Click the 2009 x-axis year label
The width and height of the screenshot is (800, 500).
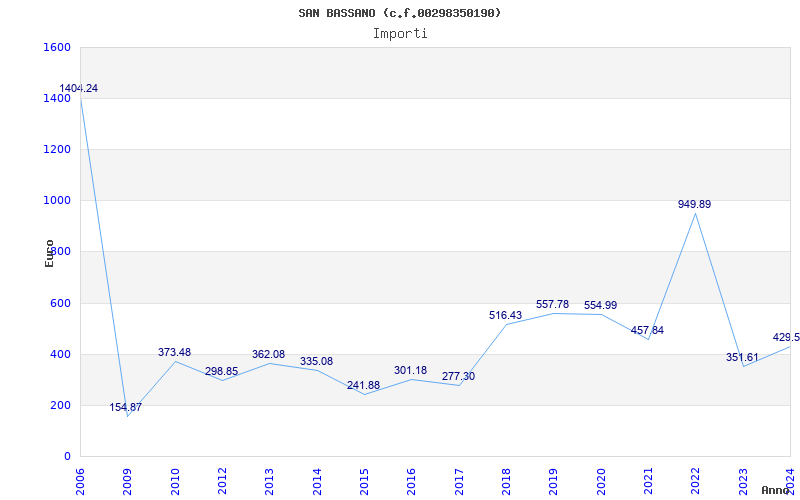128,481
